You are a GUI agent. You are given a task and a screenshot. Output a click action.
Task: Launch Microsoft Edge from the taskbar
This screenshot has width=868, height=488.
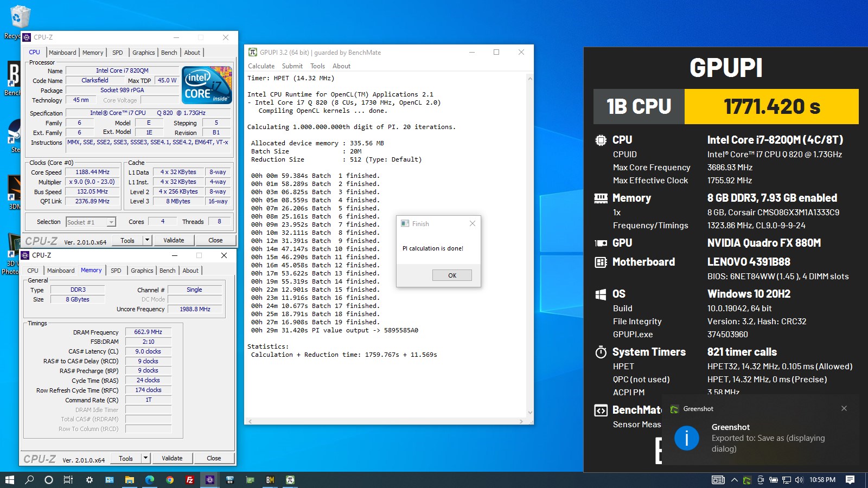point(150,480)
